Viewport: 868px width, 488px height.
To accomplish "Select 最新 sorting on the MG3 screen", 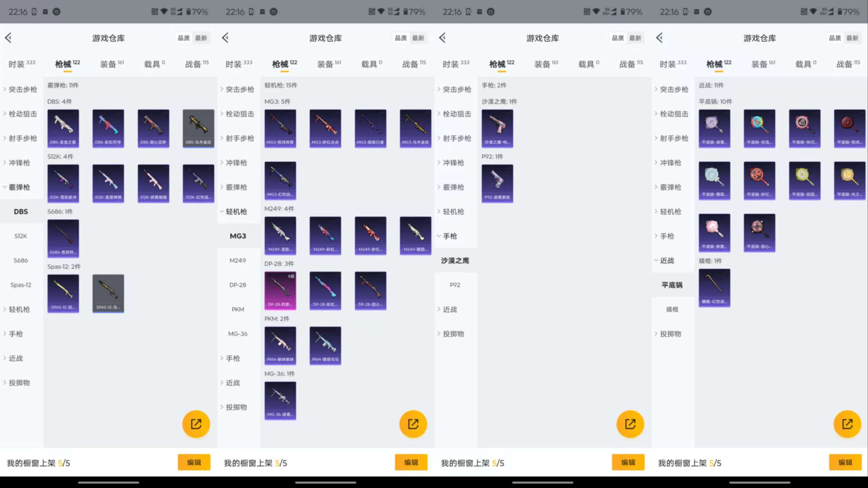I will 419,37.
